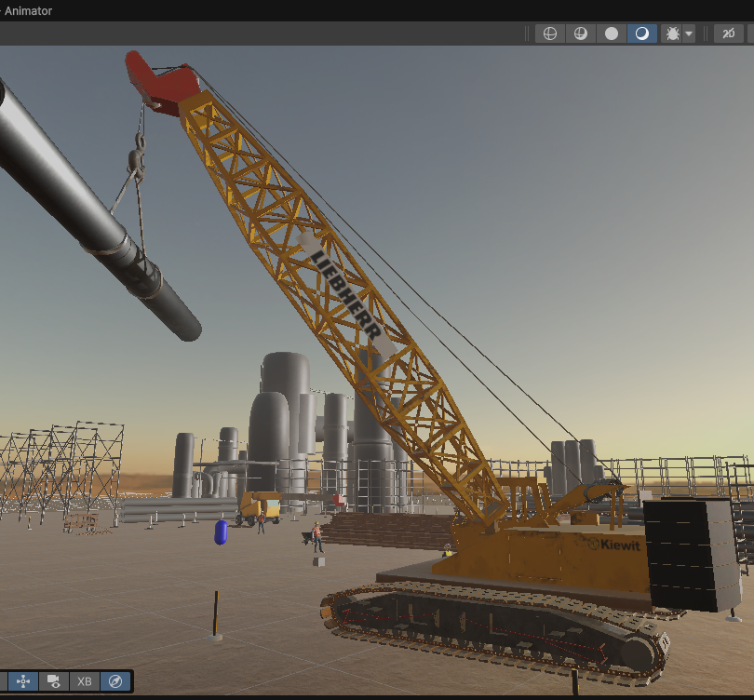Open the debug draw mode dropdown arrow
Screen dimensions: 754x700
(689, 34)
